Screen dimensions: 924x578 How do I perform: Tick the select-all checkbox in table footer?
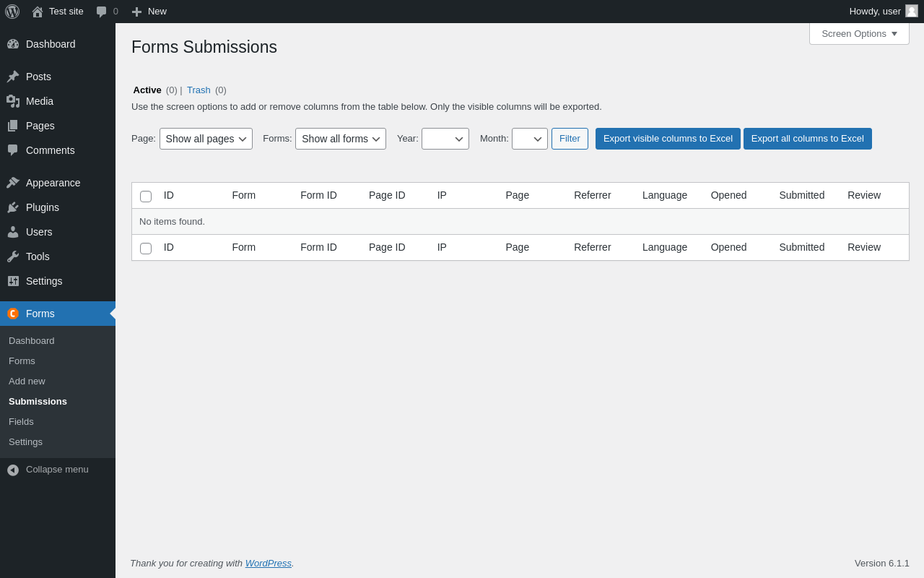[x=146, y=249]
